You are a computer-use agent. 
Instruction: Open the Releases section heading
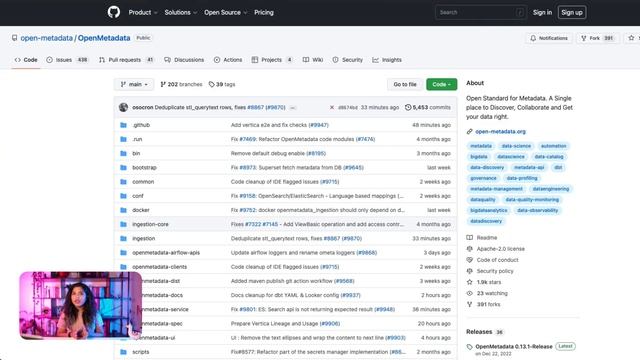point(479,332)
